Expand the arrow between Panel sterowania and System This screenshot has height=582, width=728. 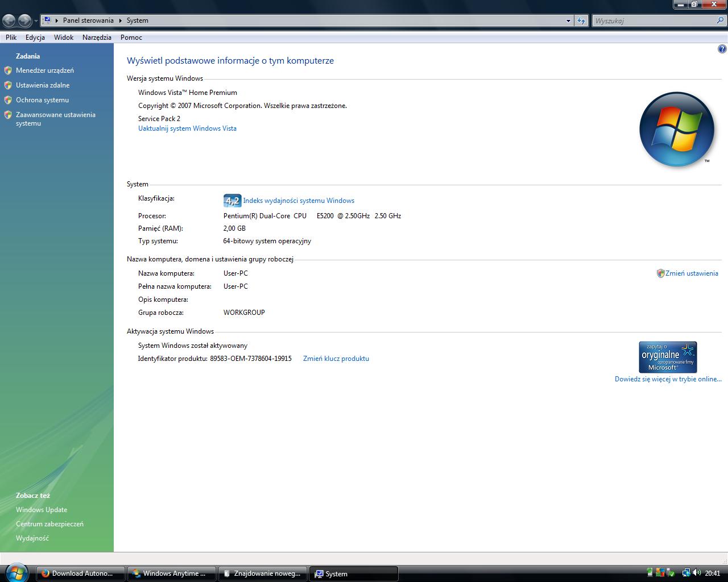coord(120,20)
